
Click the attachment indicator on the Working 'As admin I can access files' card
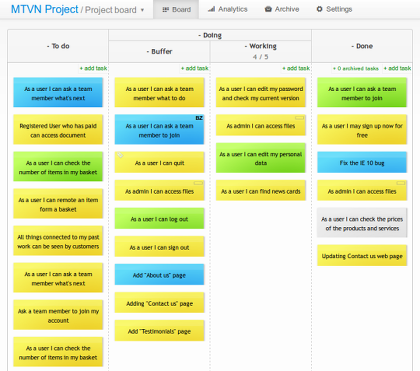point(299,118)
